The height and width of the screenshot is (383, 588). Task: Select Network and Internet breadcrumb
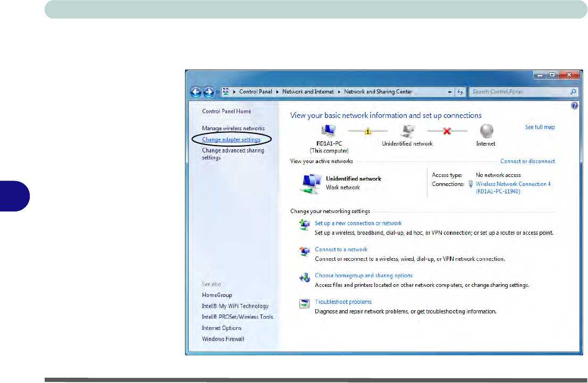tap(308, 92)
